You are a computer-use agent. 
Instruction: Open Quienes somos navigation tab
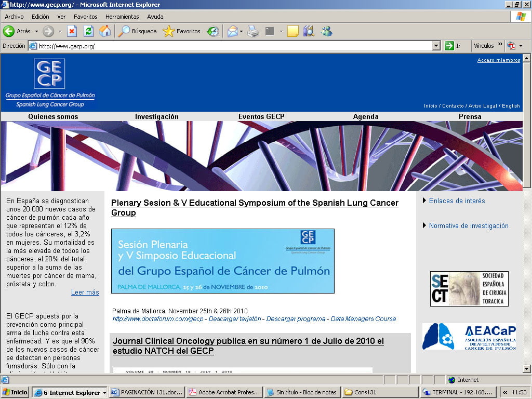point(54,116)
